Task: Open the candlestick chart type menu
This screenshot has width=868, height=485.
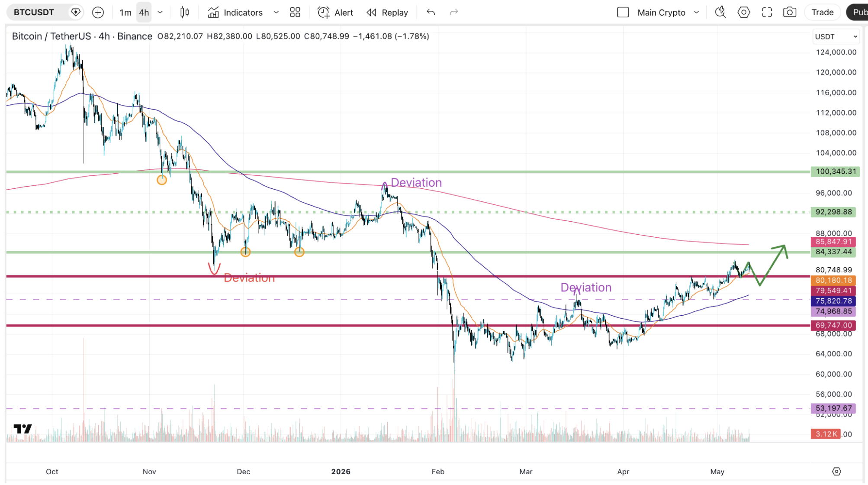Action: (185, 12)
